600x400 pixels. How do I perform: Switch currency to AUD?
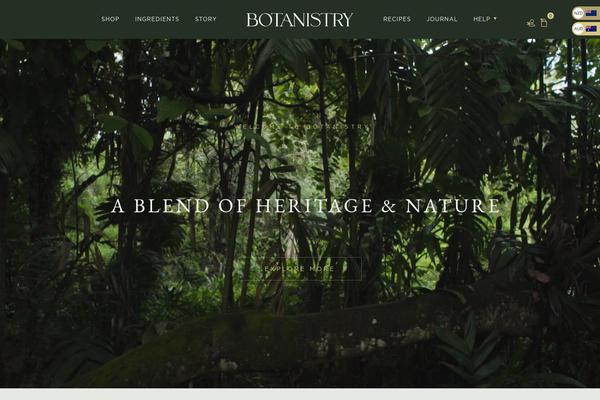tap(585, 29)
